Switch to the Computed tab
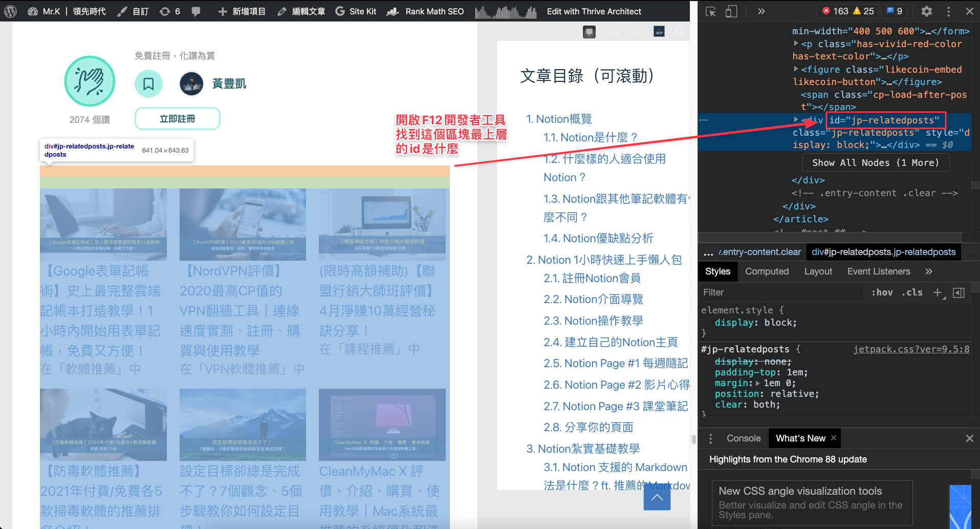Image resolution: width=980 pixels, height=529 pixels. click(767, 271)
